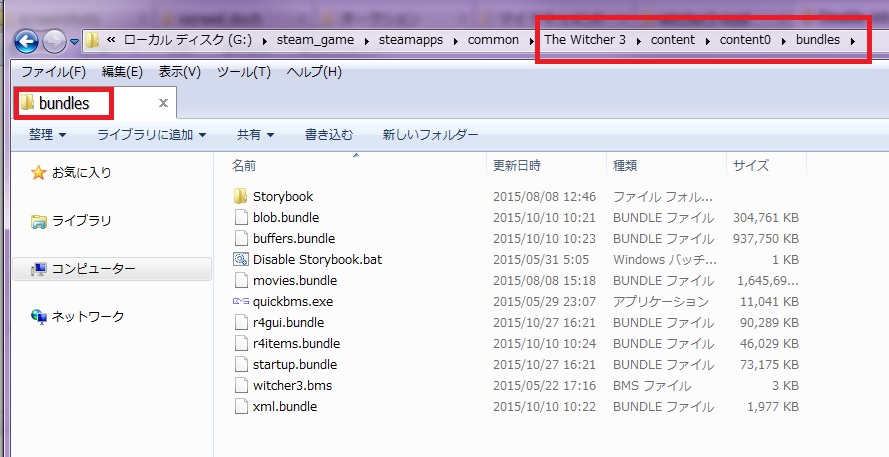Screen dimensions: 889x457
Task: Open the 整理 dropdown
Action: pyautogui.click(x=48, y=135)
